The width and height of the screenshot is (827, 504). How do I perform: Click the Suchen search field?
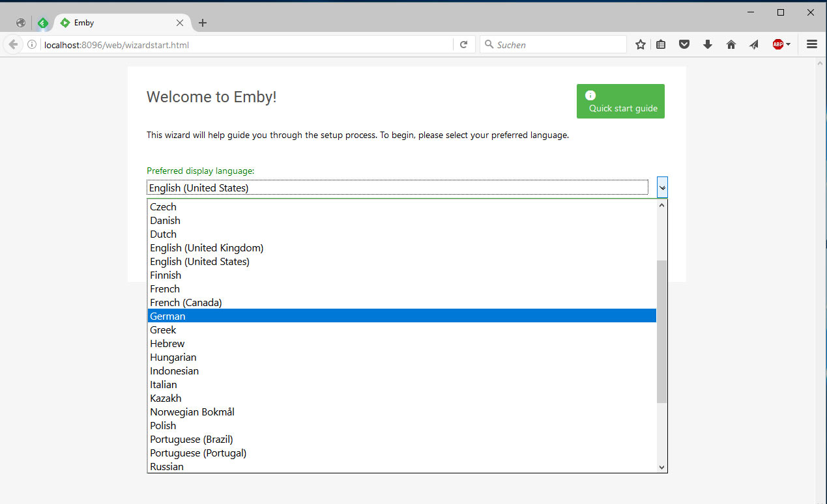click(553, 44)
